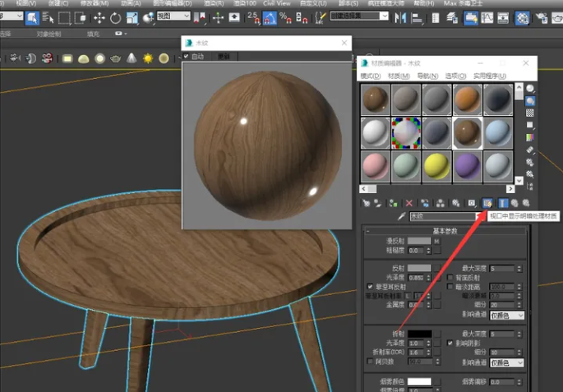Pick material from object with eyedropper
Viewport: 563px width, 392px height.
coord(401,216)
